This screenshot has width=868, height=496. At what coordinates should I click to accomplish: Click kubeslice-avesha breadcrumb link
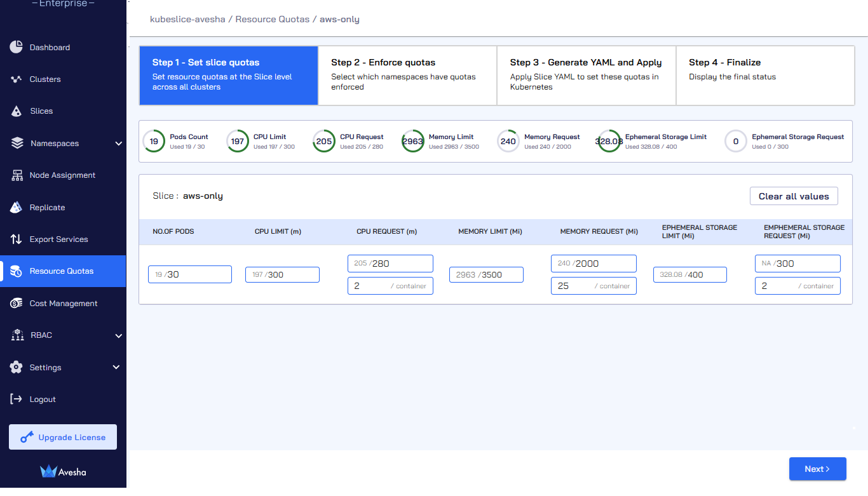pos(186,19)
